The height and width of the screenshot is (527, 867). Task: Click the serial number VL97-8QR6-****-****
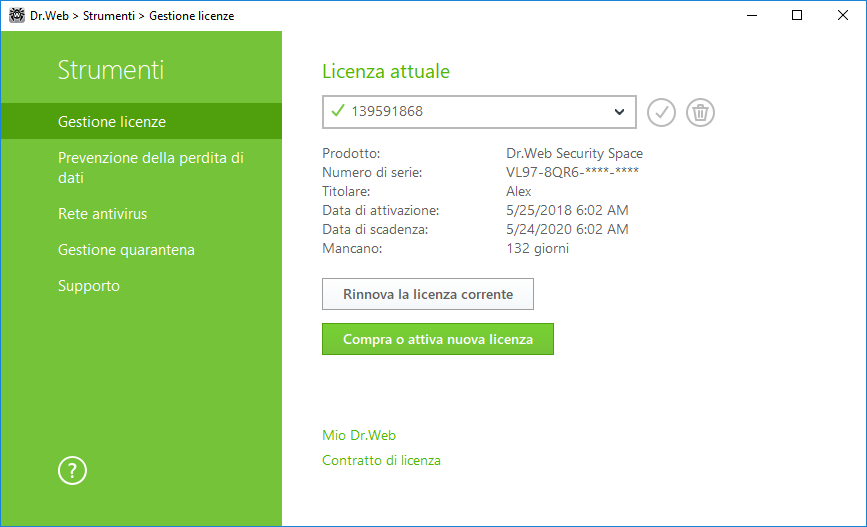pyautogui.click(x=572, y=172)
